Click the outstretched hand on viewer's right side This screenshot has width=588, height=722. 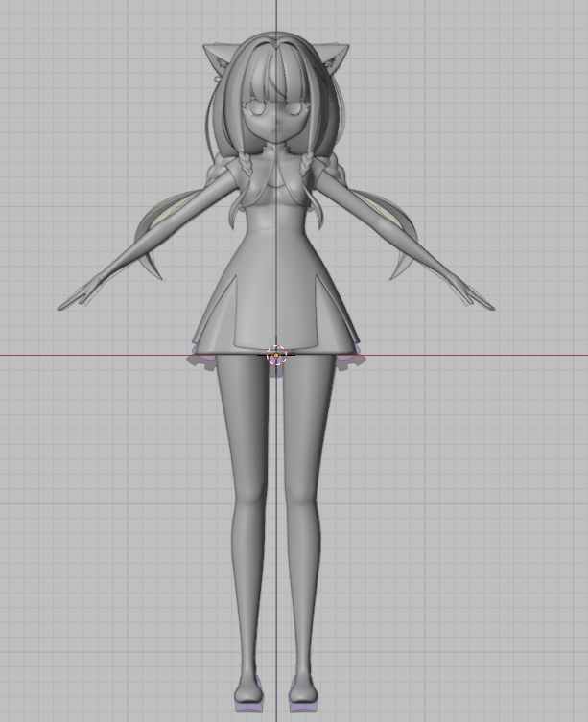point(471,293)
